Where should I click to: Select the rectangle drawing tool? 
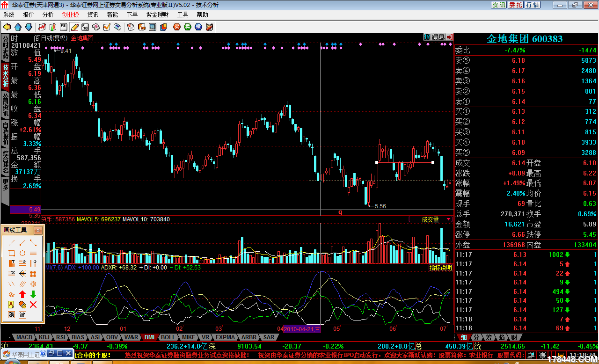(x=12, y=253)
